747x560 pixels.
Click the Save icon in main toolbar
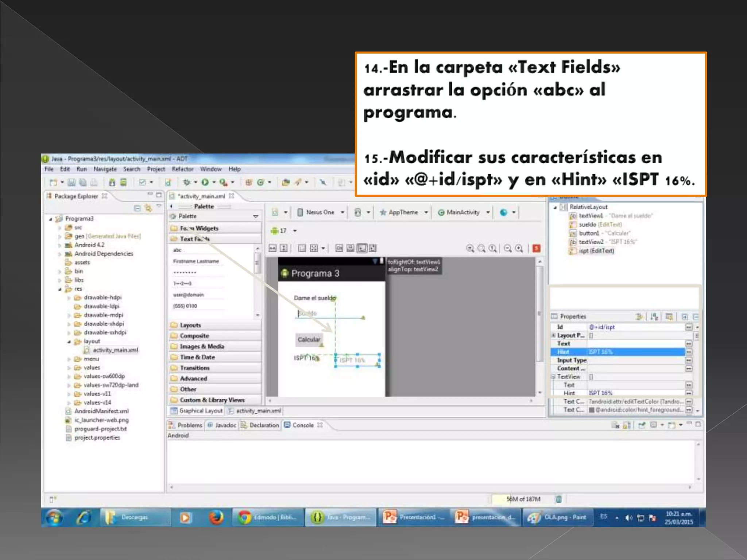point(71,182)
